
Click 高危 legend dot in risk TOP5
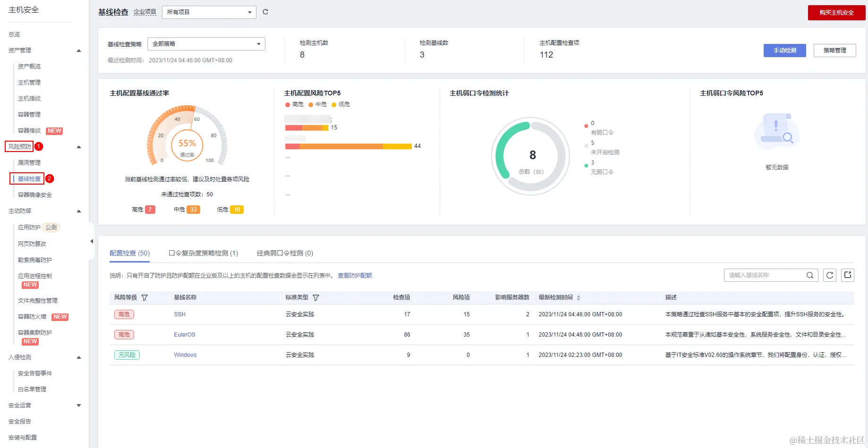tap(288, 105)
